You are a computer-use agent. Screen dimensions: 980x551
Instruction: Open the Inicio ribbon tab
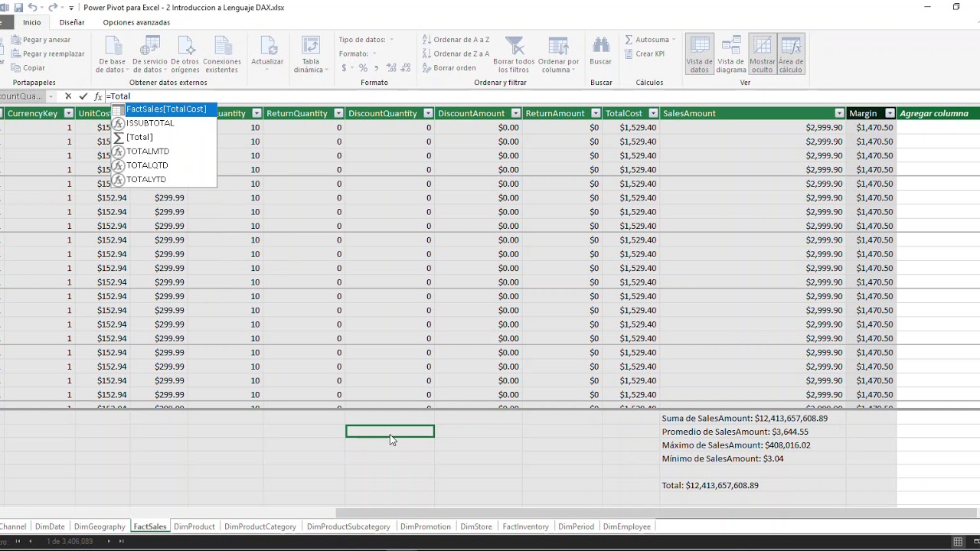[31, 22]
